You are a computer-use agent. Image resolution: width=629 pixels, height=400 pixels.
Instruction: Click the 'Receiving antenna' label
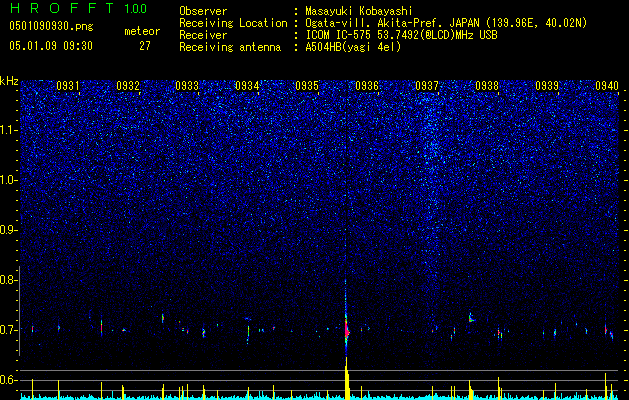(x=230, y=47)
